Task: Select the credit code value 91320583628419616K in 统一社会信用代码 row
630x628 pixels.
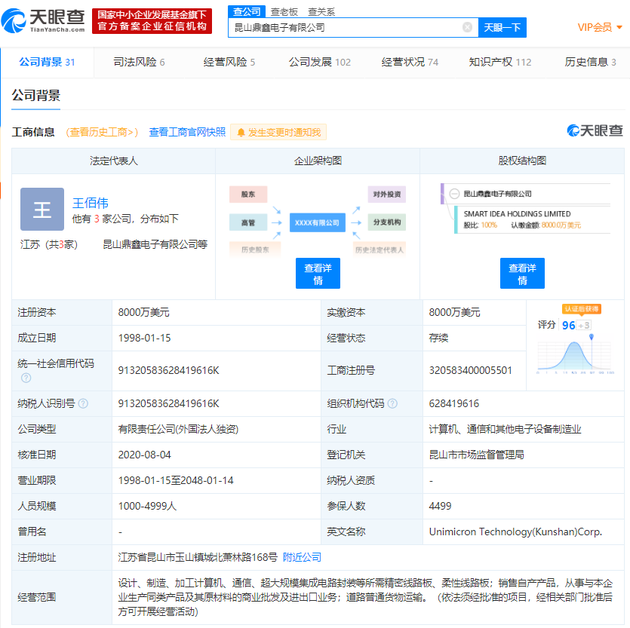Action: click(x=169, y=370)
